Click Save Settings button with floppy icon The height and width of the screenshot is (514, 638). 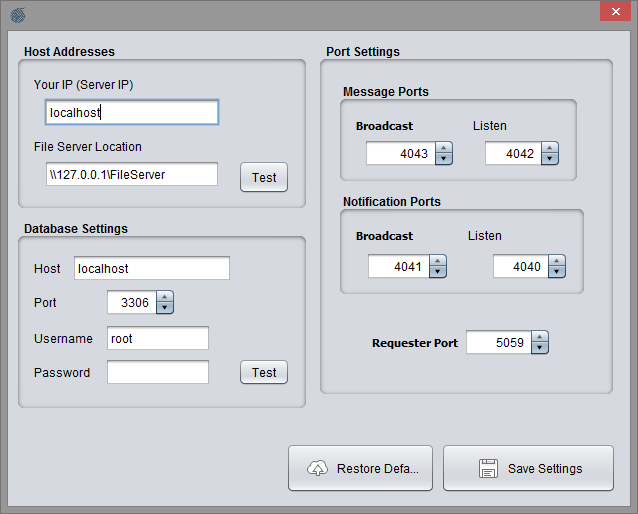pos(528,468)
